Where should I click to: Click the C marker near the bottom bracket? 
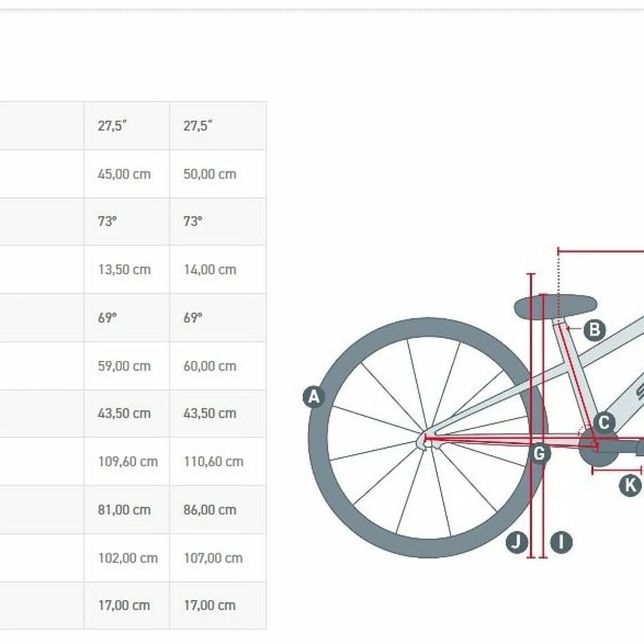point(604,423)
